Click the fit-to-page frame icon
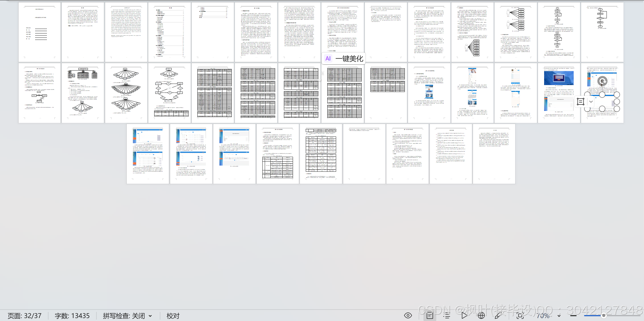This screenshot has height=321, width=644. 520,316
